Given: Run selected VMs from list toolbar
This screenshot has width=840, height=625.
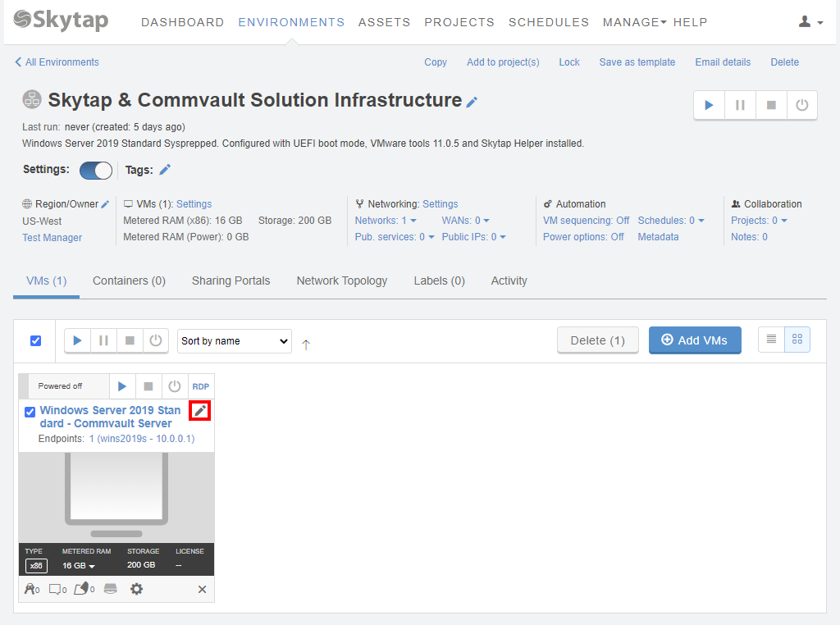Looking at the screenshot, I should (x=77, y=340).
